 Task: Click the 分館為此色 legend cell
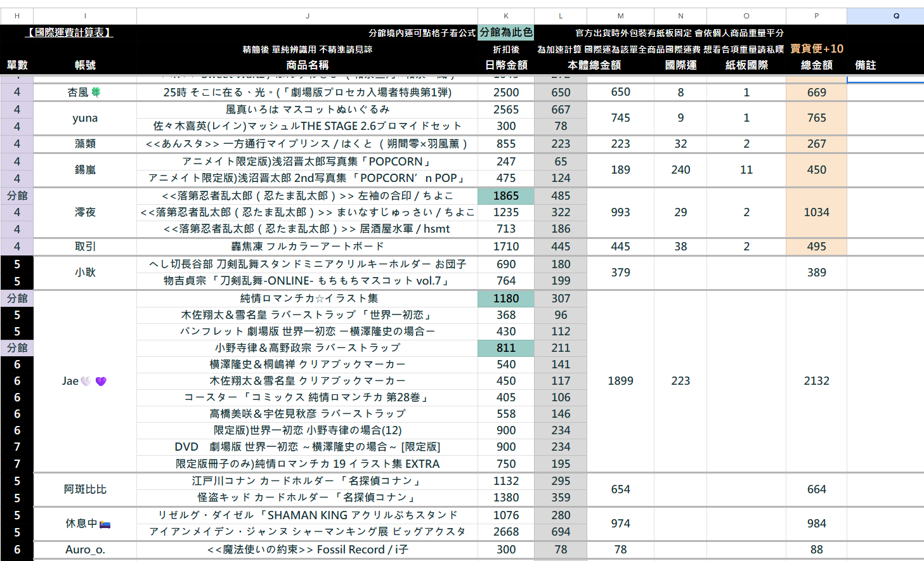[506, 32]
